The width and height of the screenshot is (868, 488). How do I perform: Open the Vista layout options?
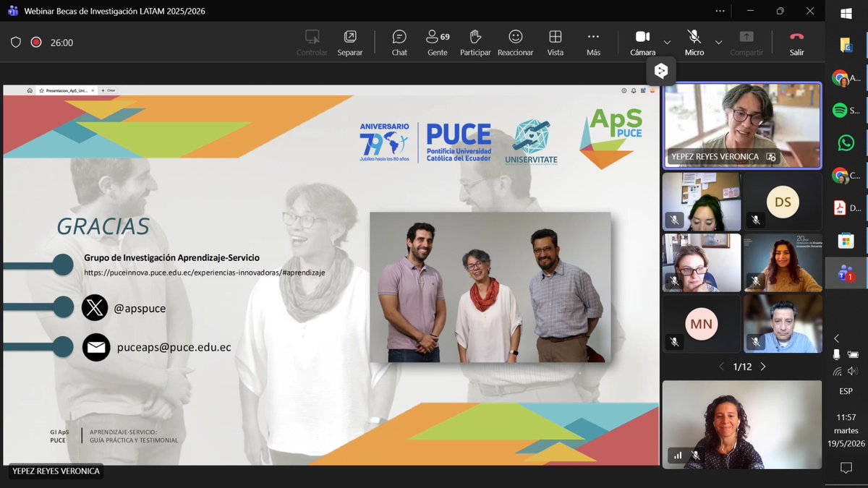click(x=556, y=43)
